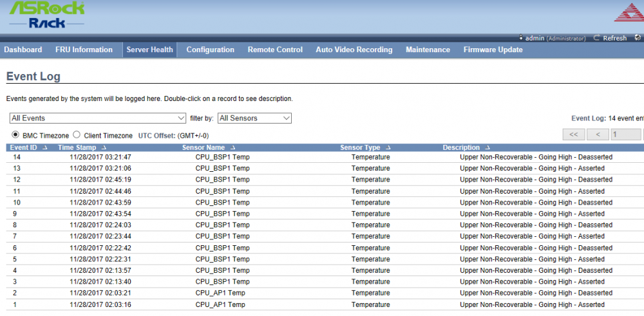Switch to Server Health tab
The height and width of the screenshot is (316, 644).
coord(149,50)
